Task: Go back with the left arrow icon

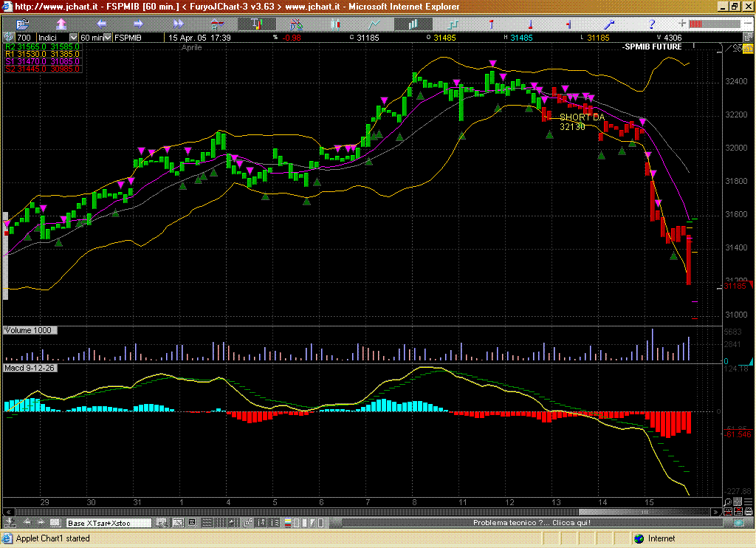Action: [101, 24]
